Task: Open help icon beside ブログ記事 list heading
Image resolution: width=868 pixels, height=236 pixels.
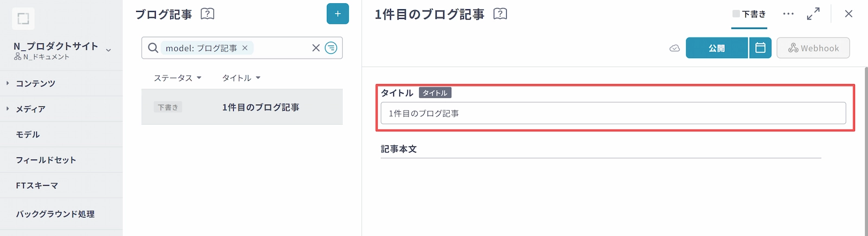Action: (x=207, y=14)
